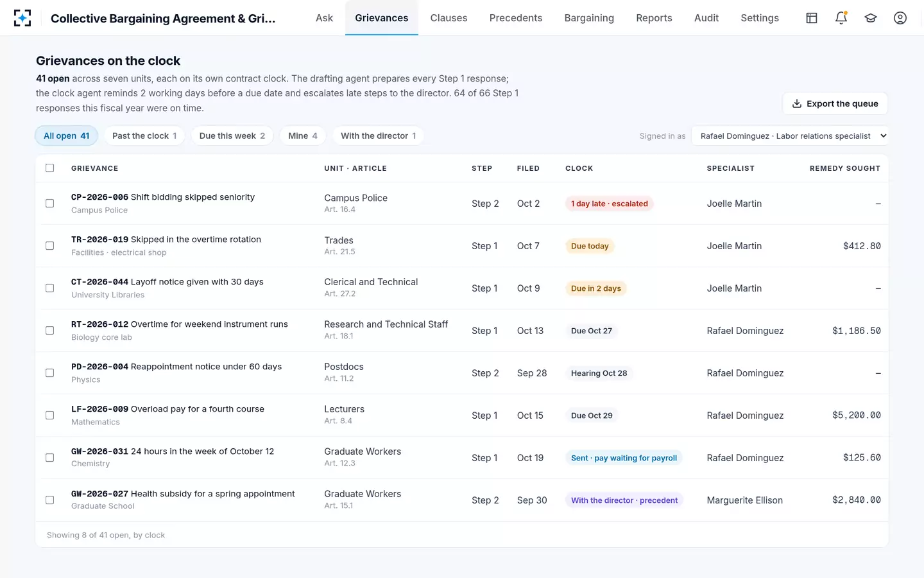Image resolution: width=924 pixels, height=578 pixels.
Task: Open the Reports tab
Action: [654, 18]
